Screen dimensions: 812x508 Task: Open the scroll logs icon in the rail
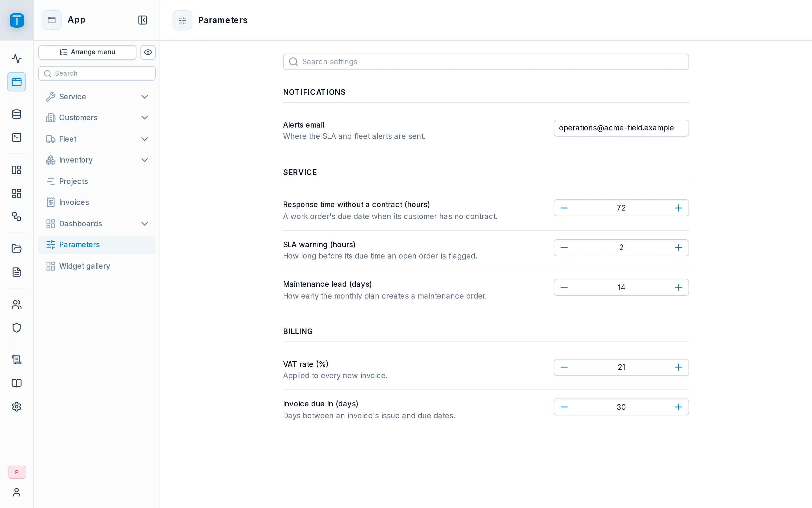16,360
